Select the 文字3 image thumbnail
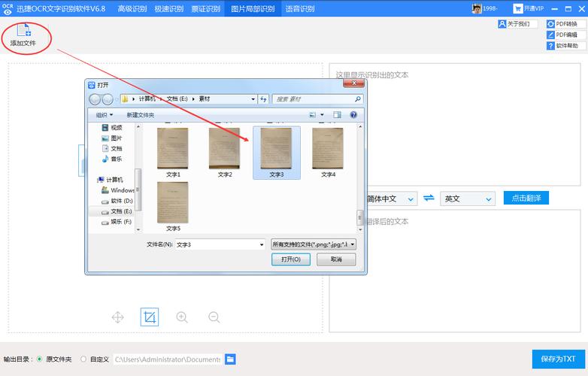 (277, 153)
